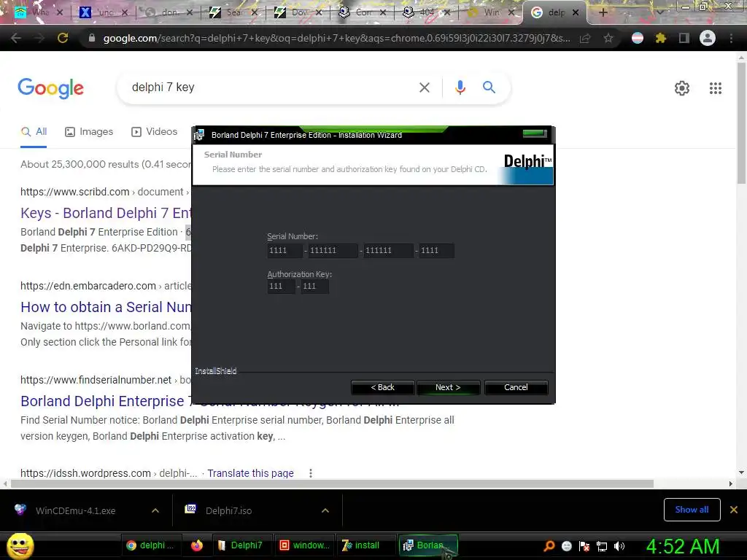Screen dimensions: 747x560
Task: Open the share page icon in address bar
Action: (585, 38)
